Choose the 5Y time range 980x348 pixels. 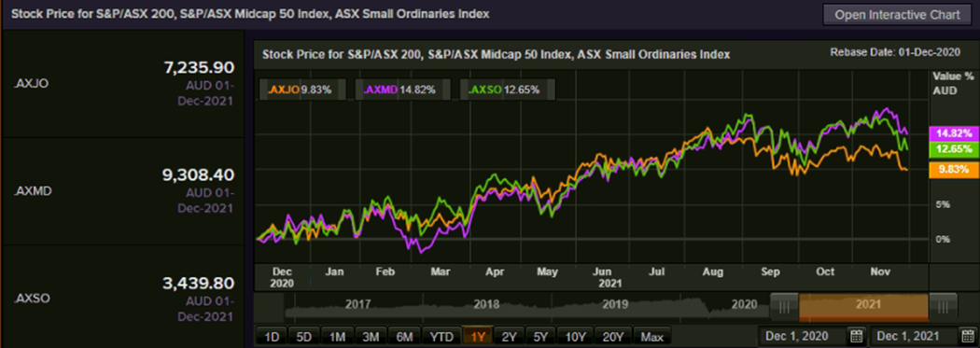coord(540,337)
